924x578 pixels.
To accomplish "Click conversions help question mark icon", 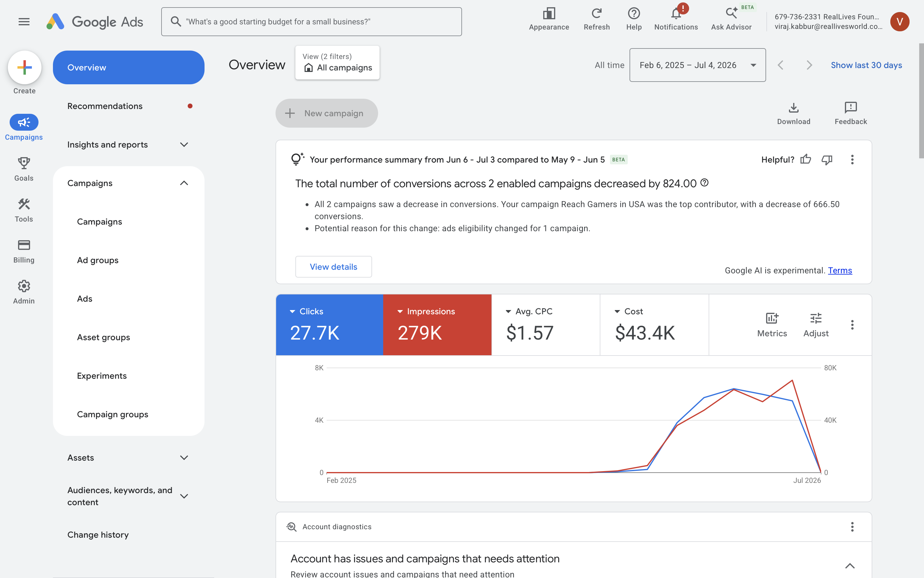I will click(x=704, y=183).
